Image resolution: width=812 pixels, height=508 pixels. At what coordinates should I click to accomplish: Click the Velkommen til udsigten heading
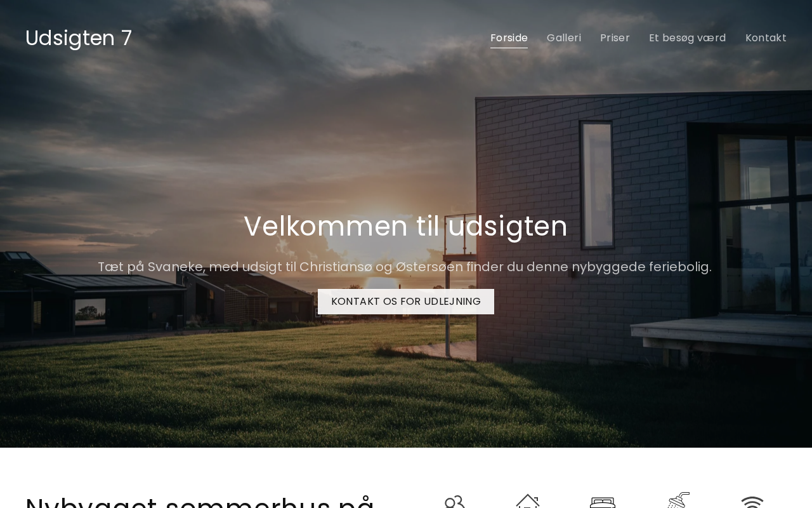tap(406, 226)
